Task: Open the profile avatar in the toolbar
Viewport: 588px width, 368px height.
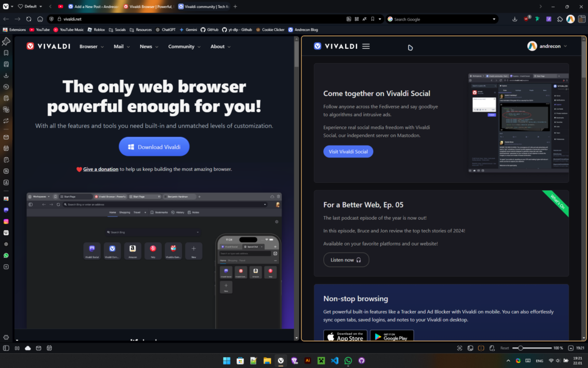Action: click(x=570, y=19)
